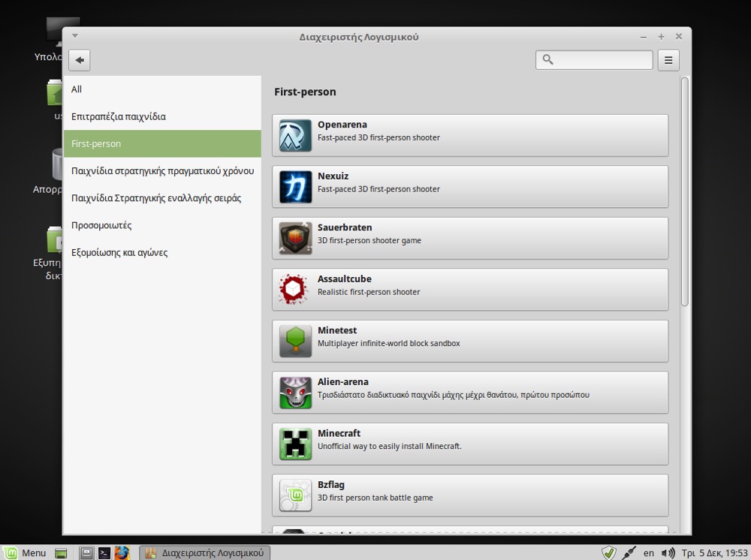
Task: Click the Alien-arena title text
Action: point(343,381)
